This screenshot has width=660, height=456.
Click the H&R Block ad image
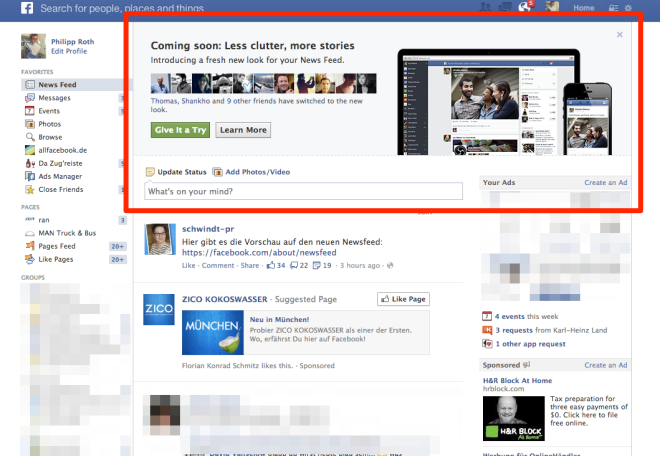tap(514, 419)
